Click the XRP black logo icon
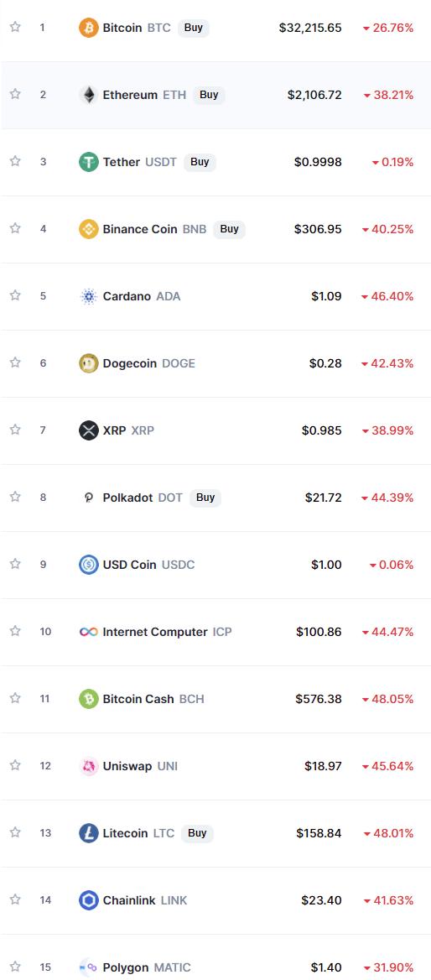 coord(89,430)
